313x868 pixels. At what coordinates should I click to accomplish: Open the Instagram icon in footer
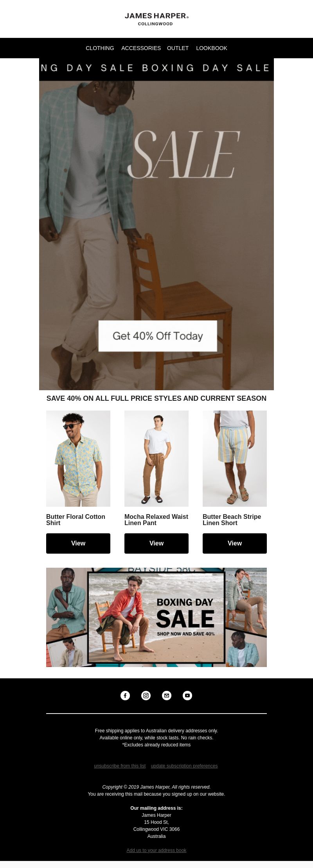click(x=146, y=696)
